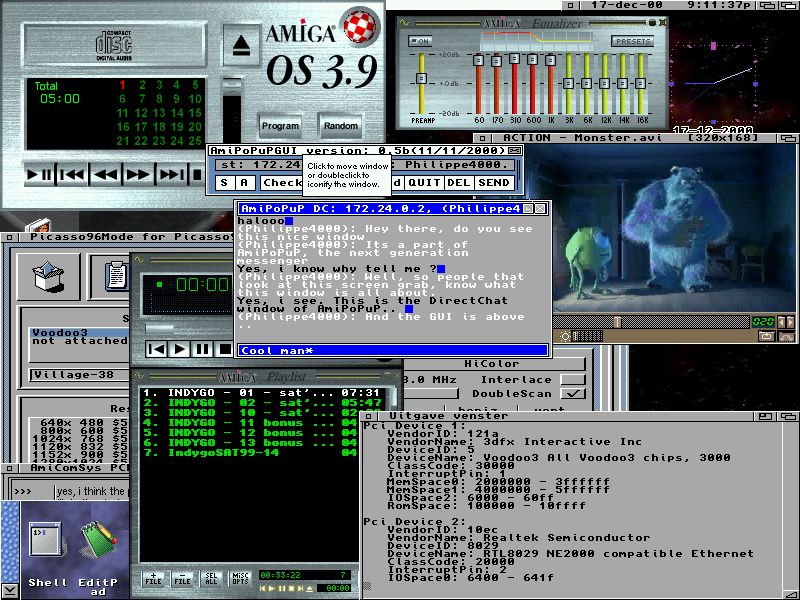This screenshot has width=800, height=600.
Task: Enable Random playback on the CD player
Action: pos(341,126)
